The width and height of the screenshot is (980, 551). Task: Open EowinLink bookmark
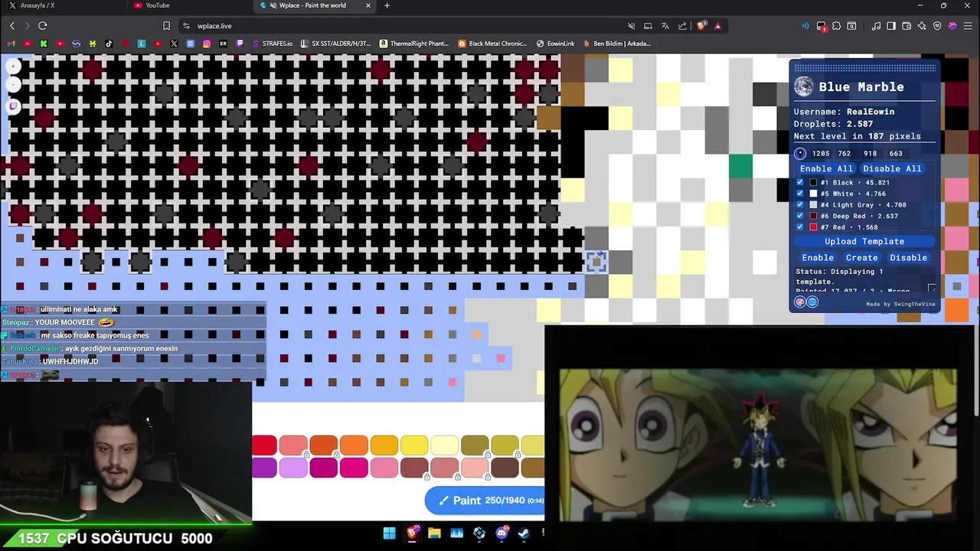point(555,44)
